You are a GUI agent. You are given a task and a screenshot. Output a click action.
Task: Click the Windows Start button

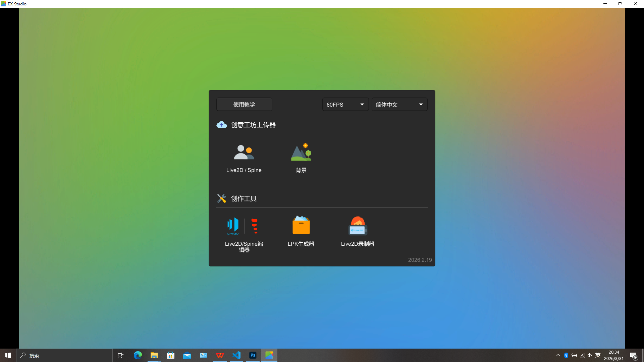point(8,355)
